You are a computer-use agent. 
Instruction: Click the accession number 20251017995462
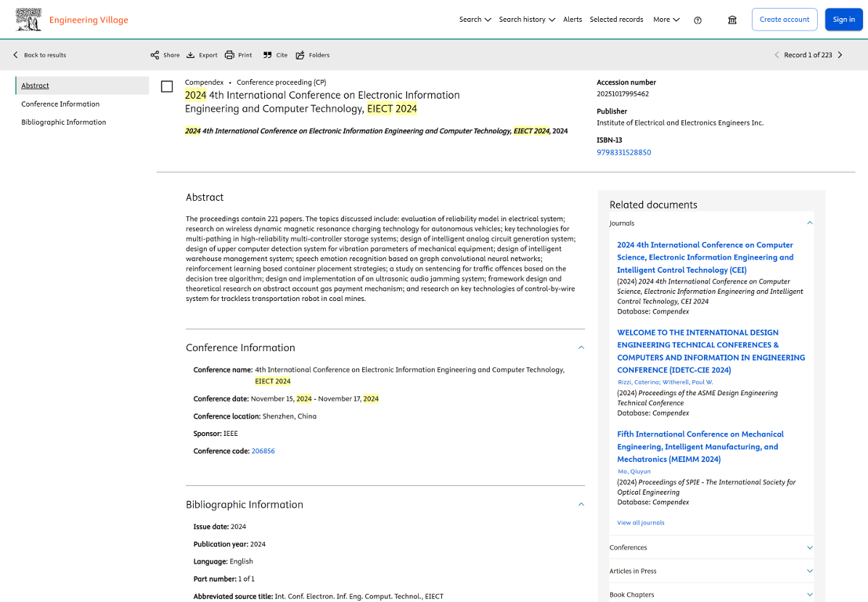tap(623, 94)
